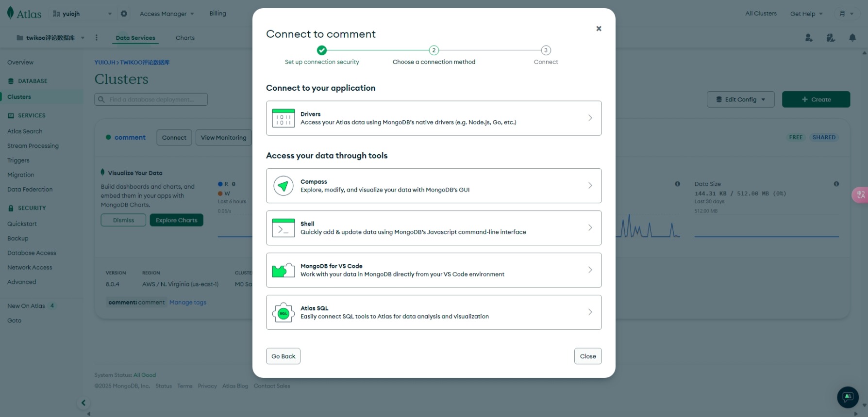
Task: Click the Shell terminal icon
Action: tap(284, 228)
